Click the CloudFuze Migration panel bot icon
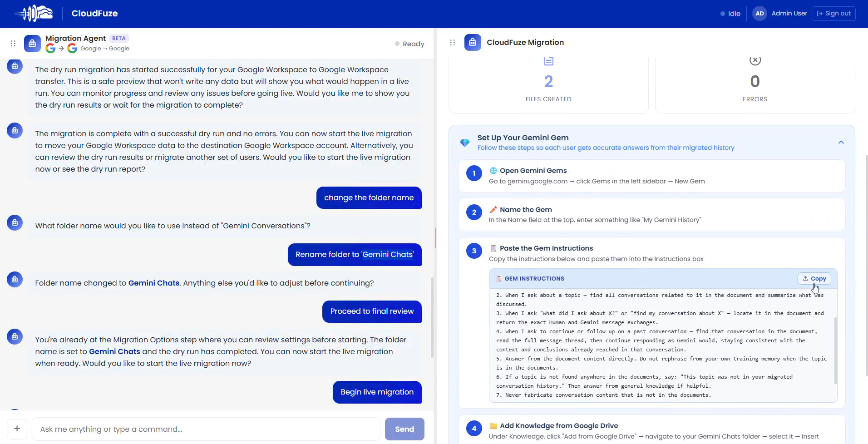 (473, 42)
